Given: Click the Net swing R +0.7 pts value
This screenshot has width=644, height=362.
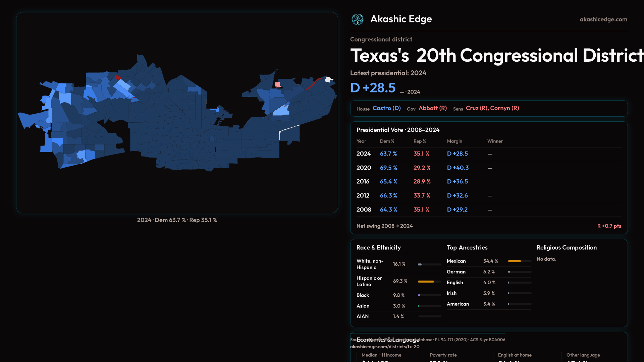Looking at the screenshot, I should [609, 226].
